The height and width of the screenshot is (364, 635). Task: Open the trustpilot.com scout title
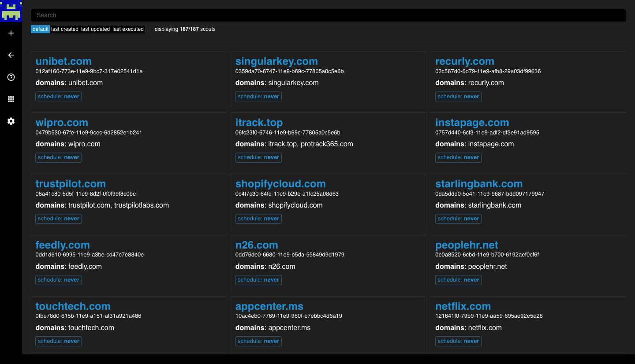[71, 184]
